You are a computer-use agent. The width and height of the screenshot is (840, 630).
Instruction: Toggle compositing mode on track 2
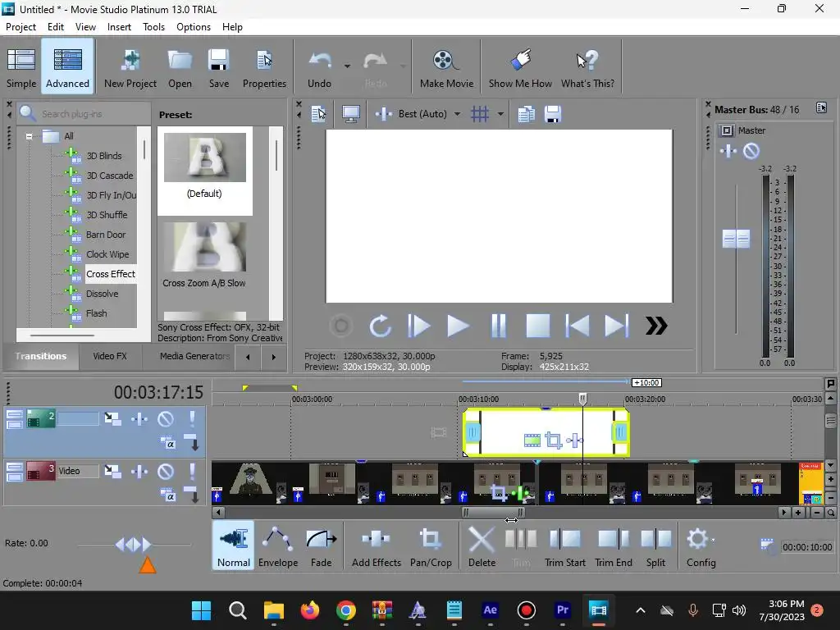(x=167, y=443)
